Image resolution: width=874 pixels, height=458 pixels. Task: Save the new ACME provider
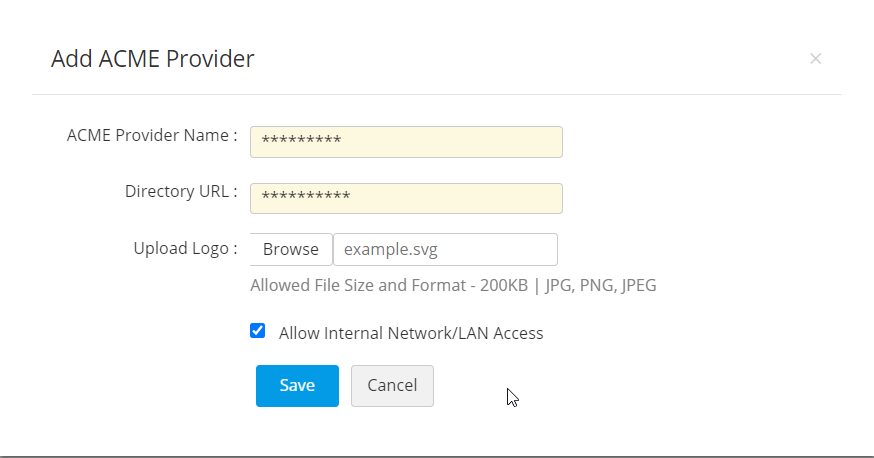pyautogui.click(x=297, y=386)
